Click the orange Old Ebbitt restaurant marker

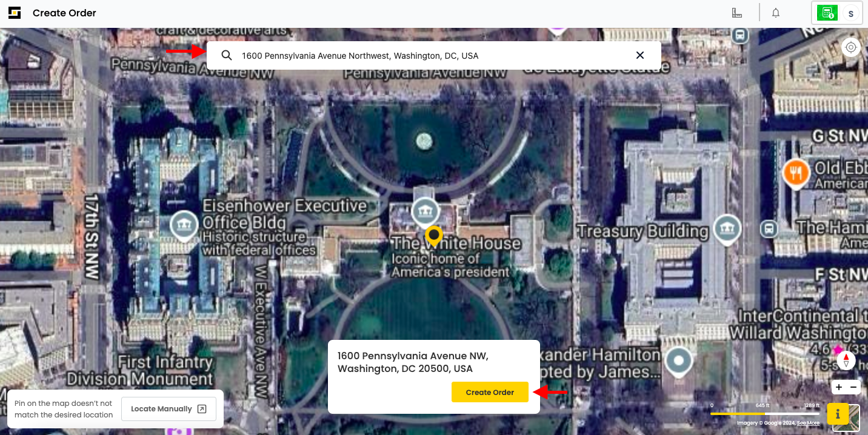pyautogui.click(x=796, y=173)
